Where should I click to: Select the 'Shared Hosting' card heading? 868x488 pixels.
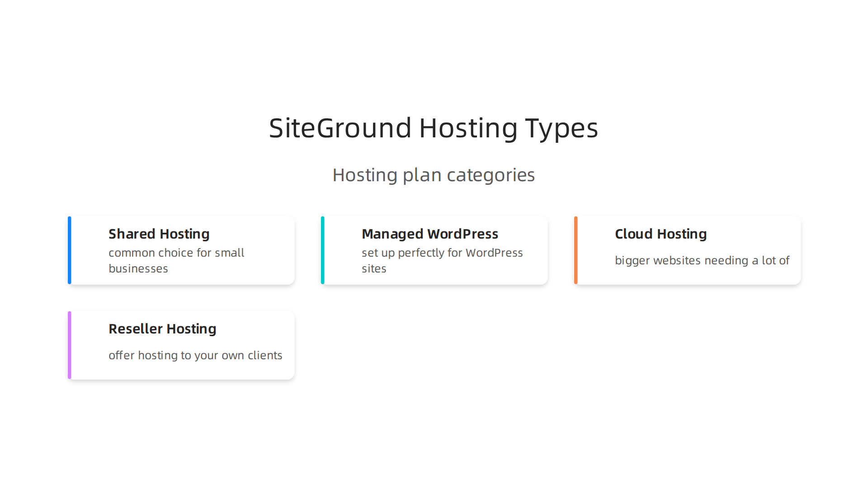159,234
